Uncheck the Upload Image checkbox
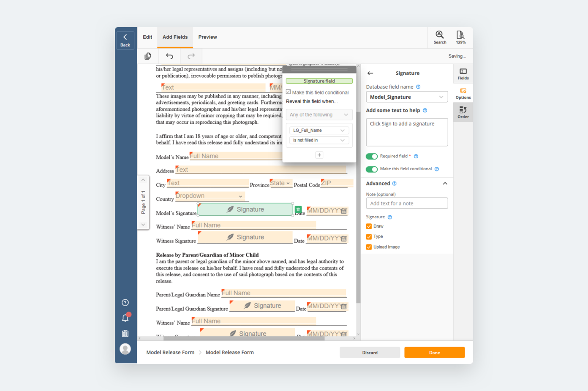 point(369,247)
